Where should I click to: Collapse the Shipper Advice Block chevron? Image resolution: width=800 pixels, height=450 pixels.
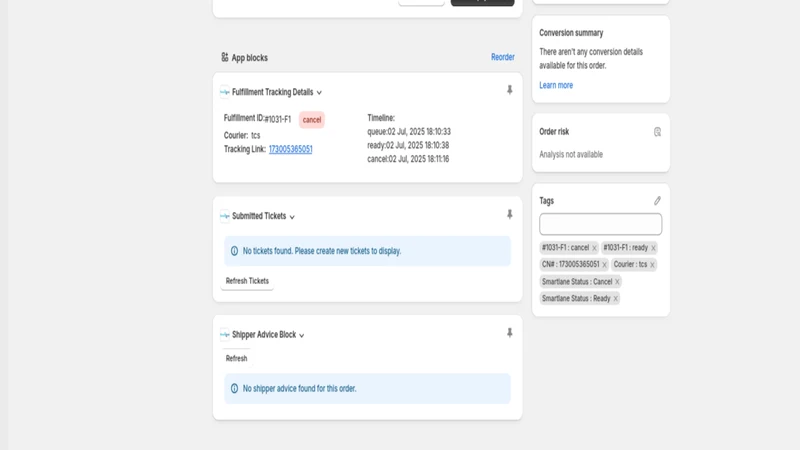302,336
